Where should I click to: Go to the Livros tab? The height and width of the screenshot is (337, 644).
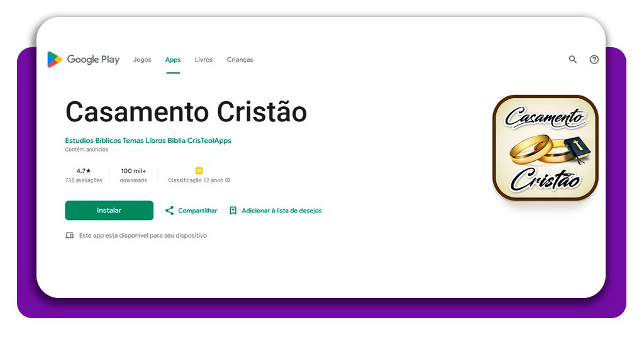click(204, 60)
